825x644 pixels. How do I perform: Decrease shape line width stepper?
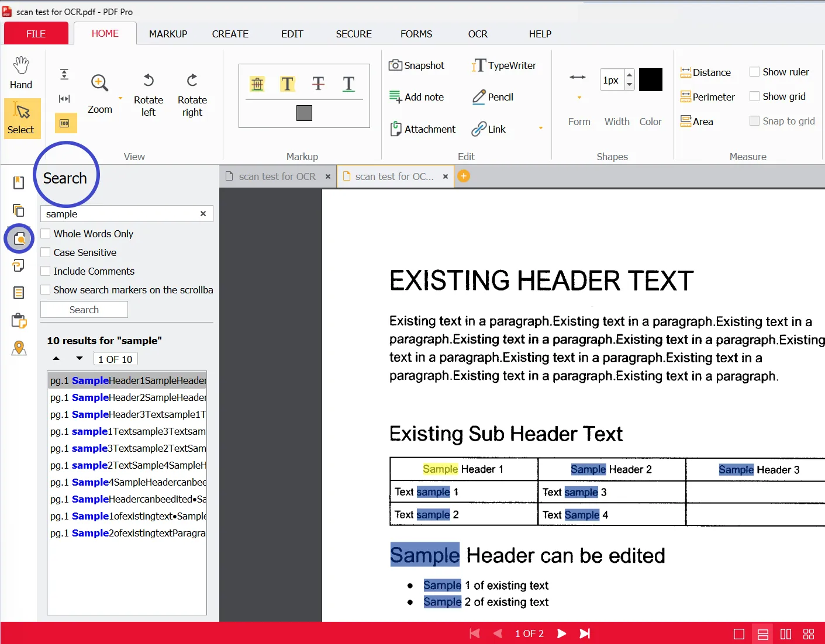[630, 85]
